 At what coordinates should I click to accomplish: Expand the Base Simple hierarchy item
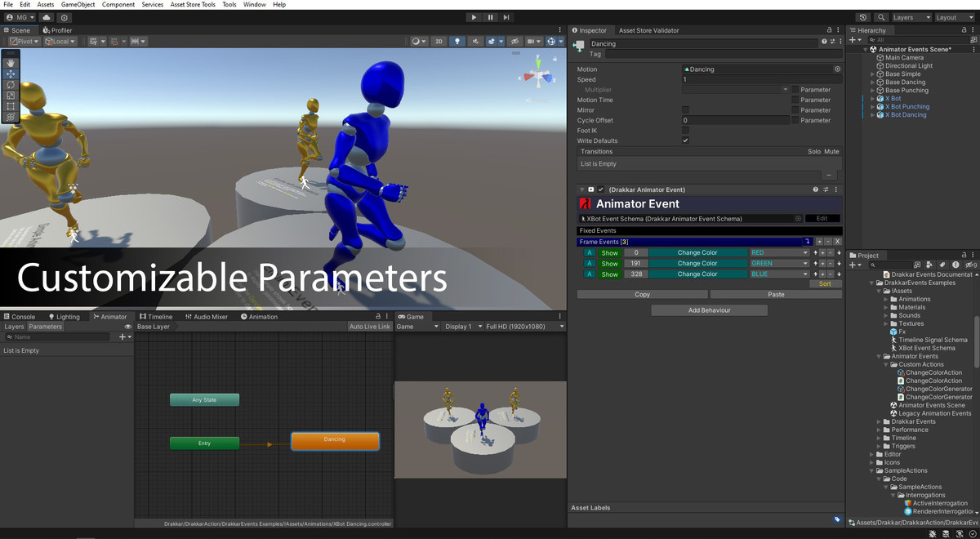pos(872,74)
